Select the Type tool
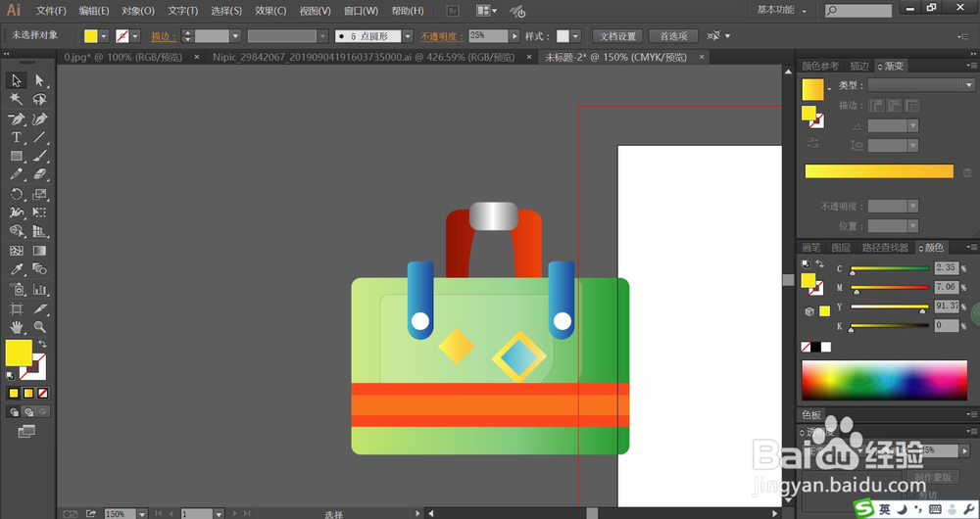Viewport: 980px width, 519px height. (x=17, y=137)
